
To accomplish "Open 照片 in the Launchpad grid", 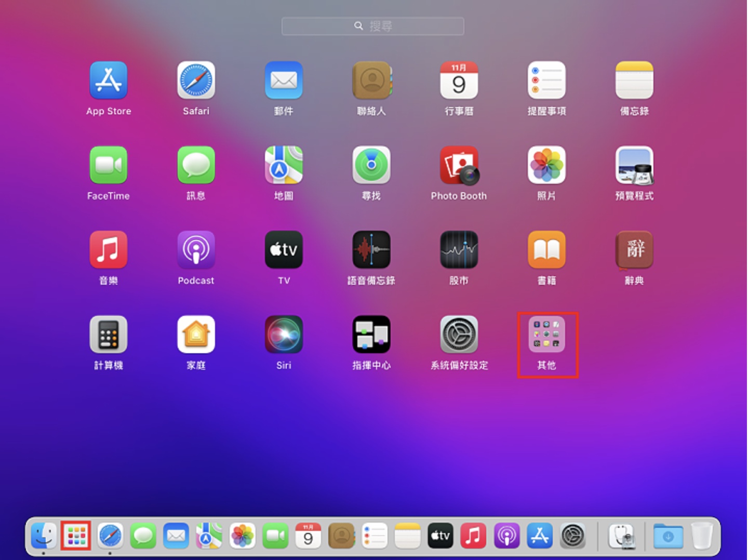I will coord(546,165).
